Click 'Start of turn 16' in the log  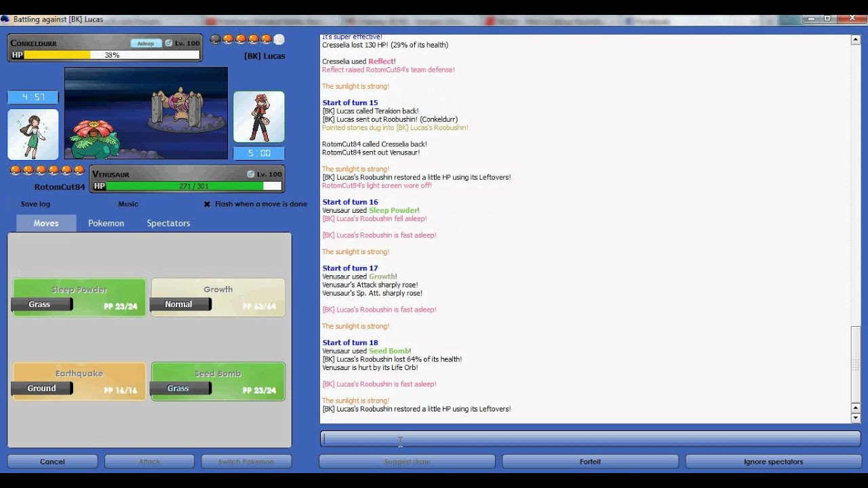click(x=350, y=202)
